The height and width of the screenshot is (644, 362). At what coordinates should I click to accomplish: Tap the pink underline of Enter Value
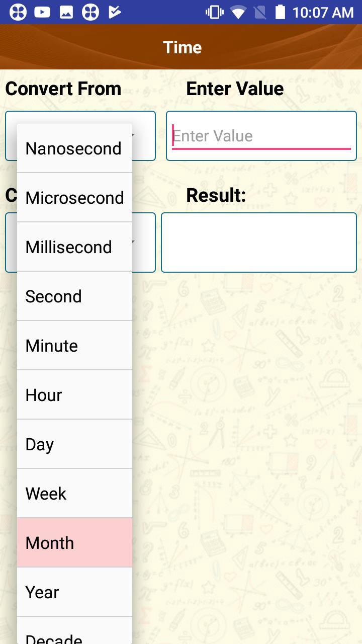coord(261,147)
